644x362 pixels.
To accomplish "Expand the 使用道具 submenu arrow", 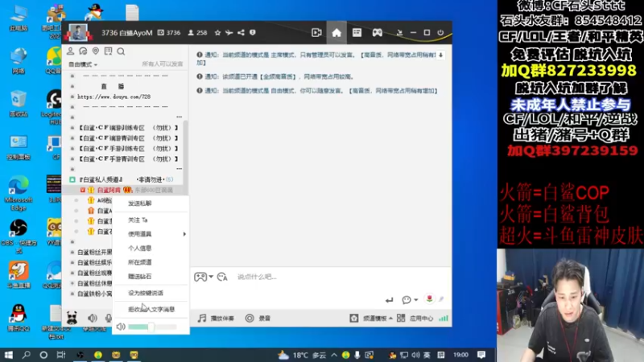I will [x=184, y=234].
